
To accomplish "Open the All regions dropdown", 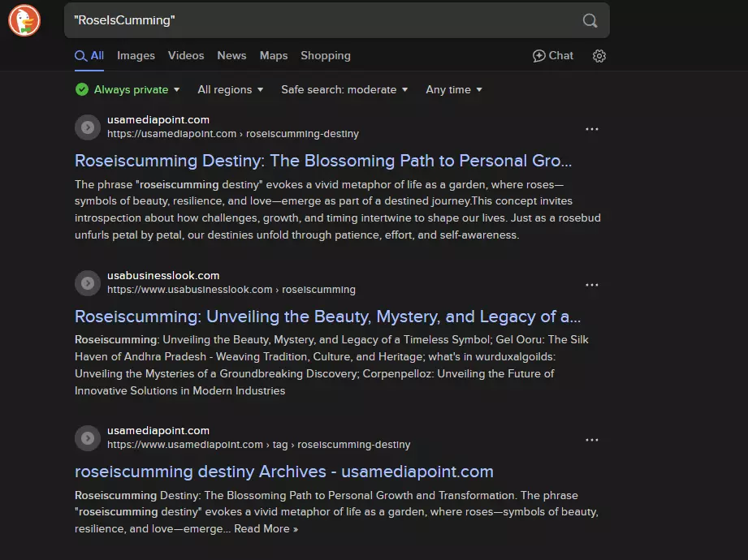I will (x=231, y=89).
